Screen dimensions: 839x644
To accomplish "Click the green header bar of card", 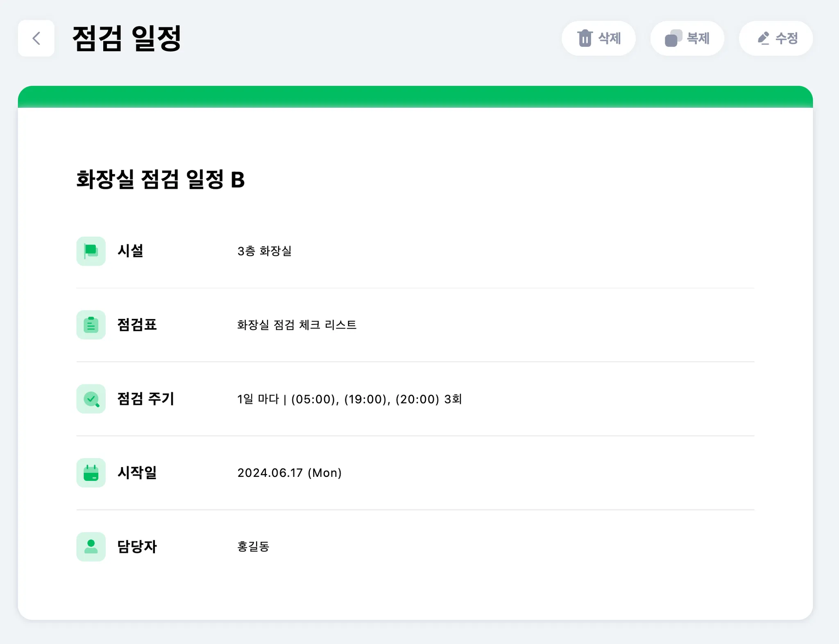I will pyautogui.click(x=415, y=97).
